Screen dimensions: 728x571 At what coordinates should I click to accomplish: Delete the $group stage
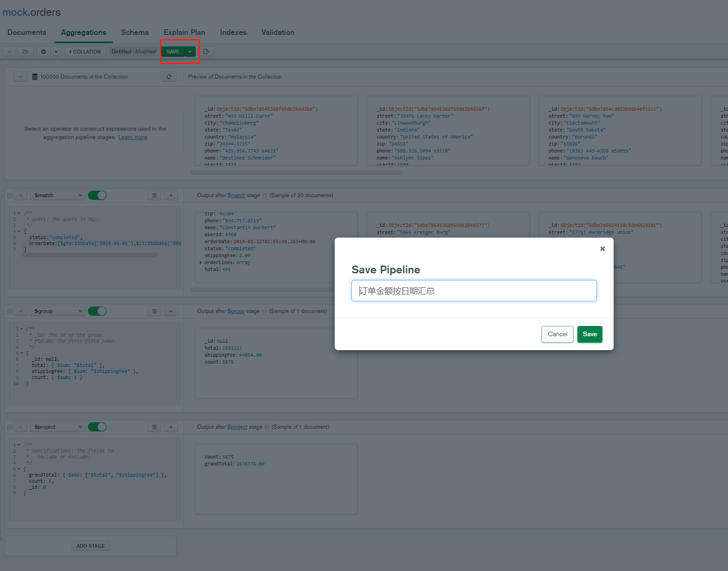154,311
